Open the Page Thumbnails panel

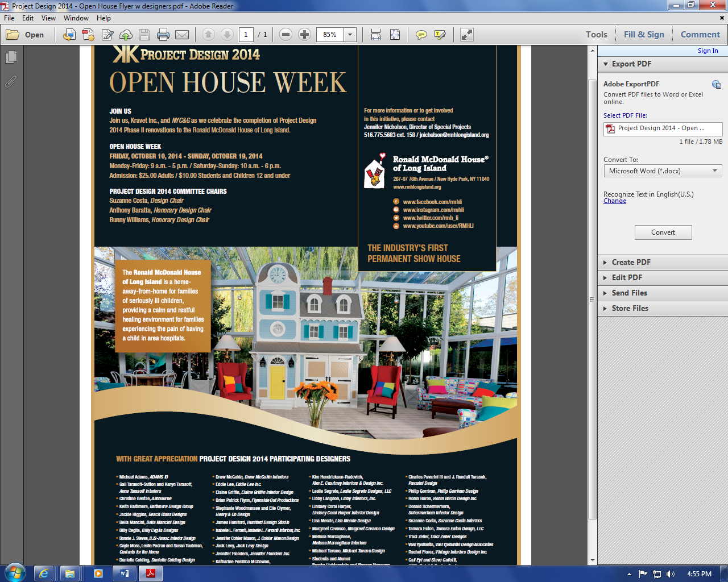pos(11,57)
